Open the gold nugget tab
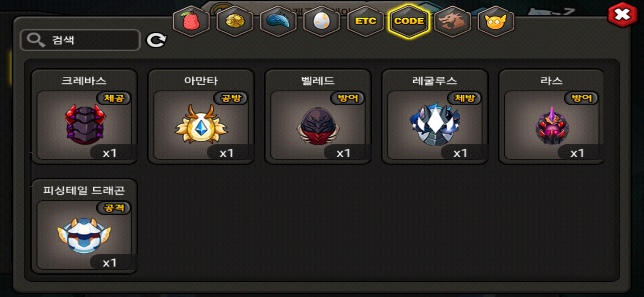This screenshot has height=297, width=644. pos(235,21)
